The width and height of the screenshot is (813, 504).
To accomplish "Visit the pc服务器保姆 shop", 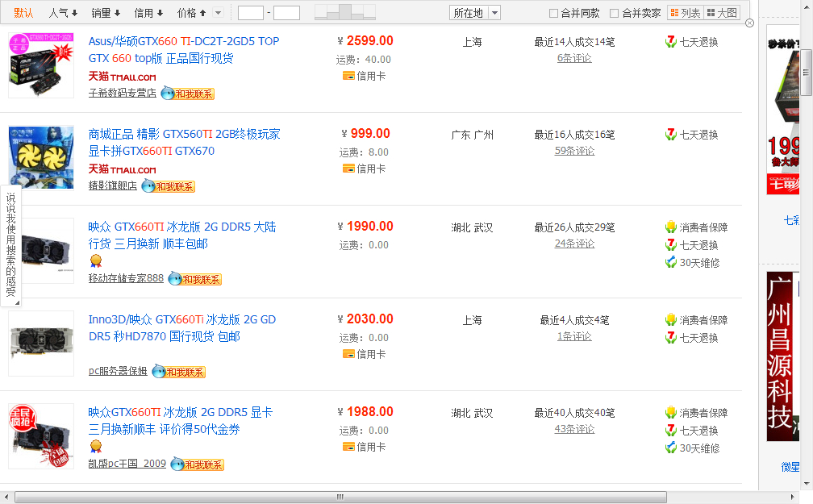I will (118, 371).
